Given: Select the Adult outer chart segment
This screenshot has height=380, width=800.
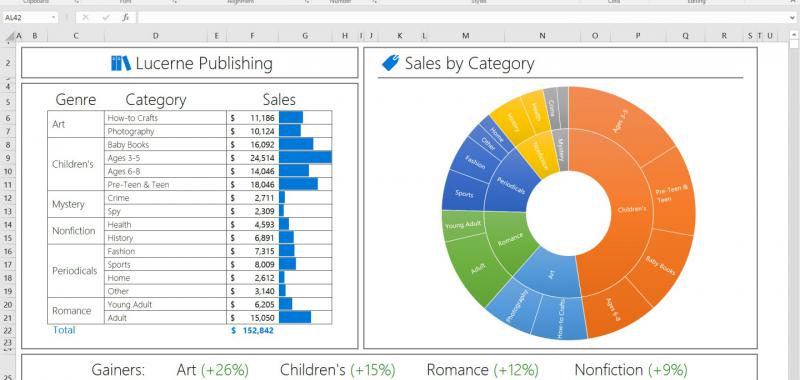Looking at the screenshot, I should coord(478,269).
